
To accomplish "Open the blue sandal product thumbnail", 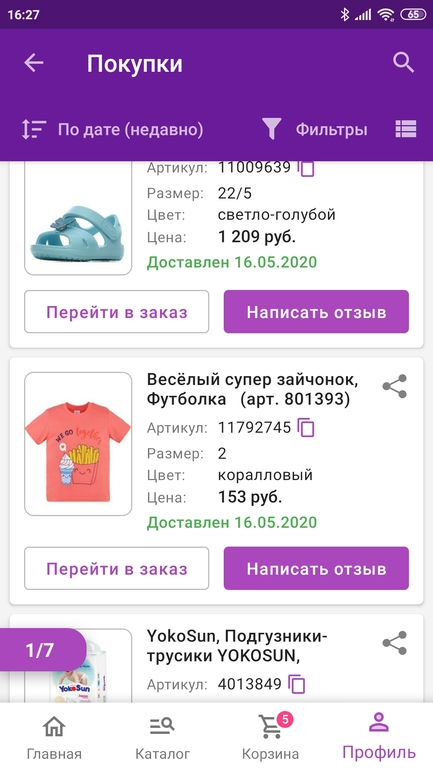I will [78, 221].
